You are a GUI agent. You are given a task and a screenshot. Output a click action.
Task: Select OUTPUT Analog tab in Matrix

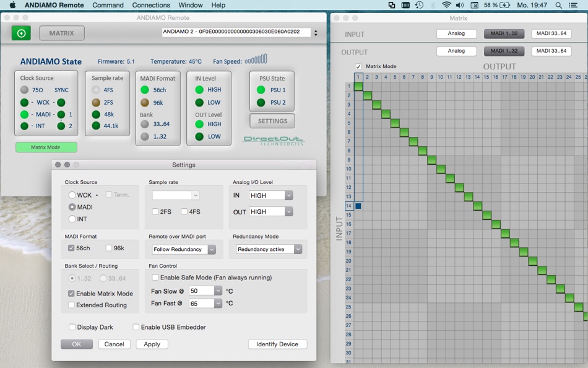[456, 51]
